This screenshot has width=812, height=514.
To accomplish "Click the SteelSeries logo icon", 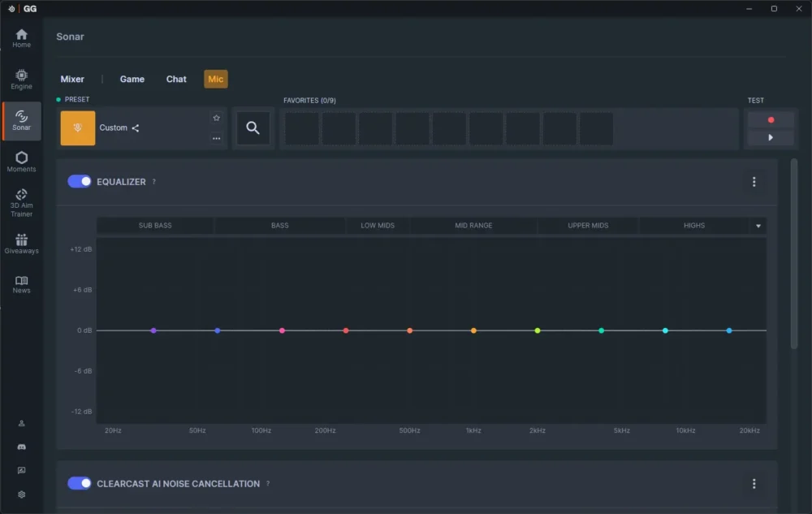I will pos(11,9).
